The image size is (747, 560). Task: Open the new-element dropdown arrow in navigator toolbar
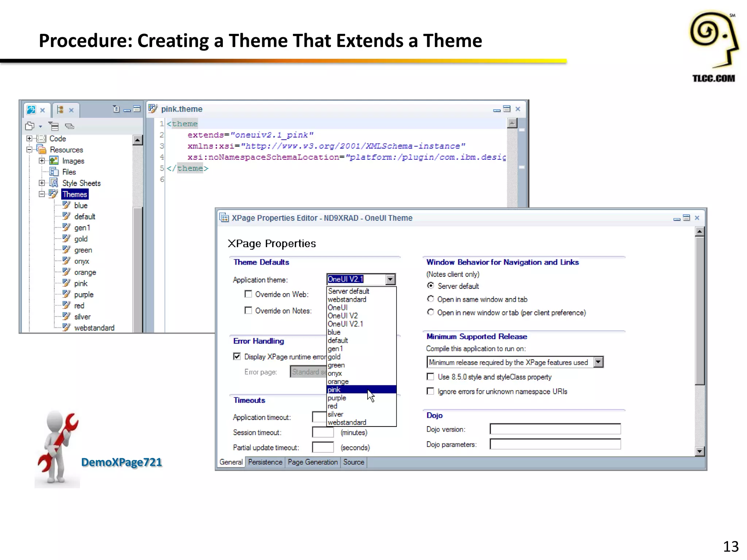(40, 127)
